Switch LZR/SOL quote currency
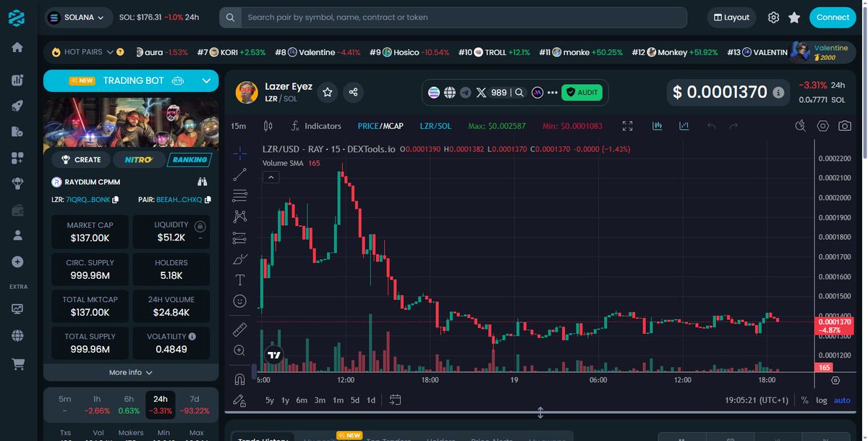868x441 pixels. [x=435, y=126]
